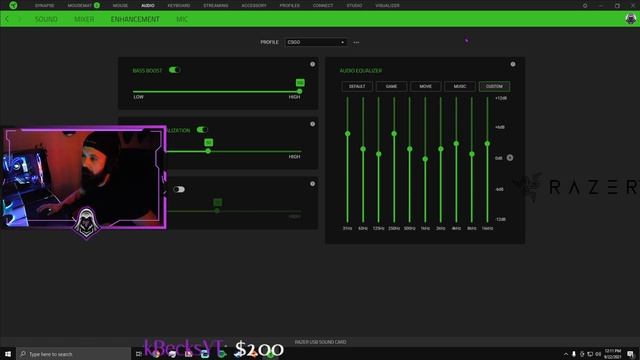
Task: Open the settings gear in title bar
Action: click(x=585, y=6)
